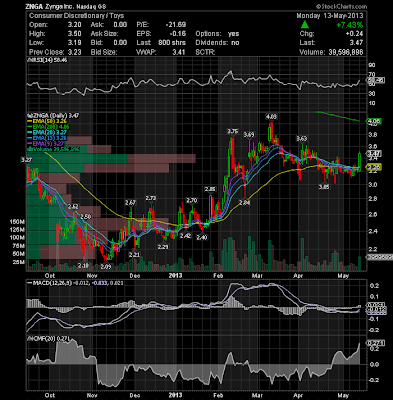
Task: Click the Prev Close value 3.23
Action: pyautogui.click(x=75, y=52)
